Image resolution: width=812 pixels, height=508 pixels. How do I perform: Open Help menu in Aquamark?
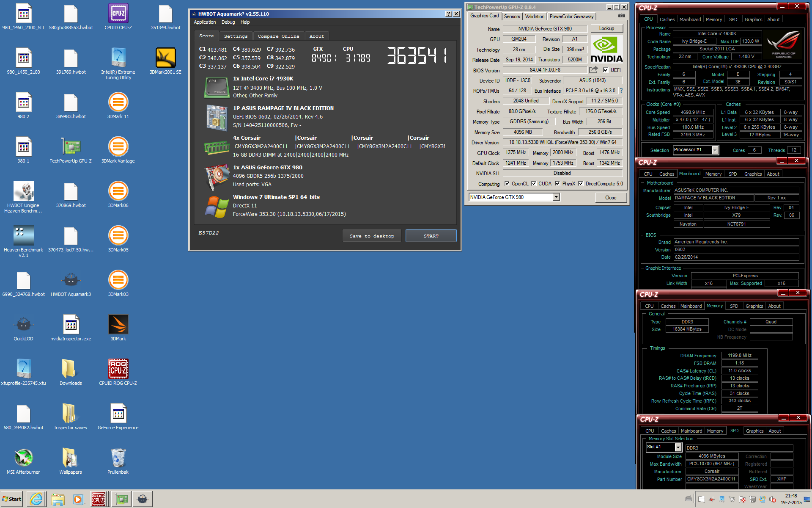coord(245,22)
